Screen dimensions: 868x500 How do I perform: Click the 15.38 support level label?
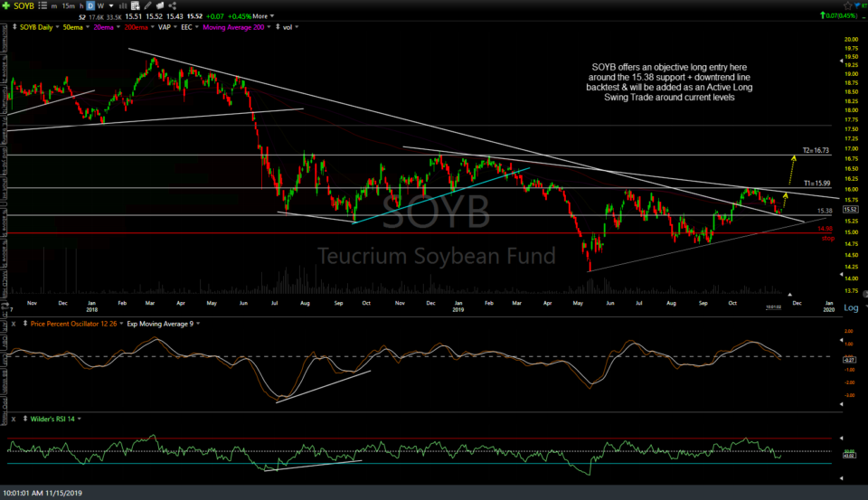pyautogui.click(x=825, y=211)
